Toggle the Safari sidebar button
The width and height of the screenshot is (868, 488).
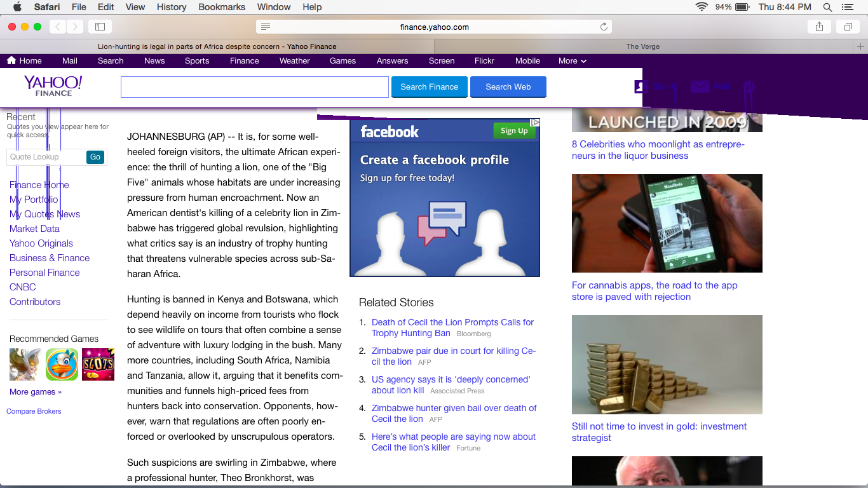[x=100, y=27]
